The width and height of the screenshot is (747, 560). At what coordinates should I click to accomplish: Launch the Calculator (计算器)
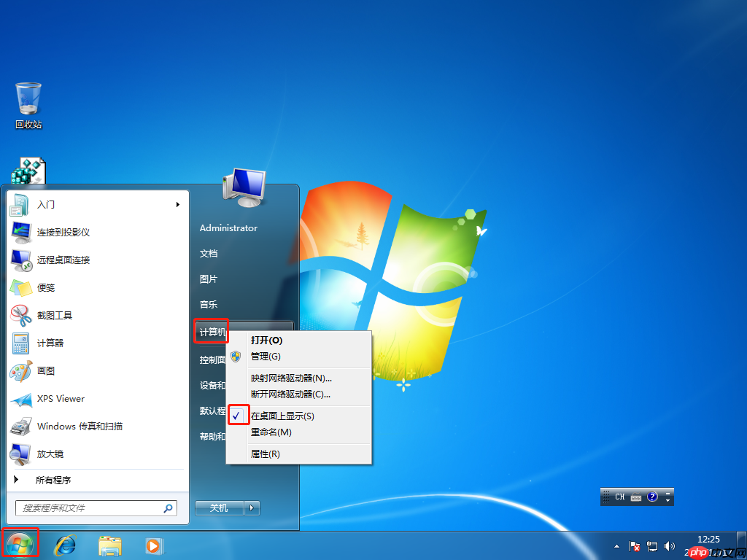pyautogui.click(x=53, y=343)
